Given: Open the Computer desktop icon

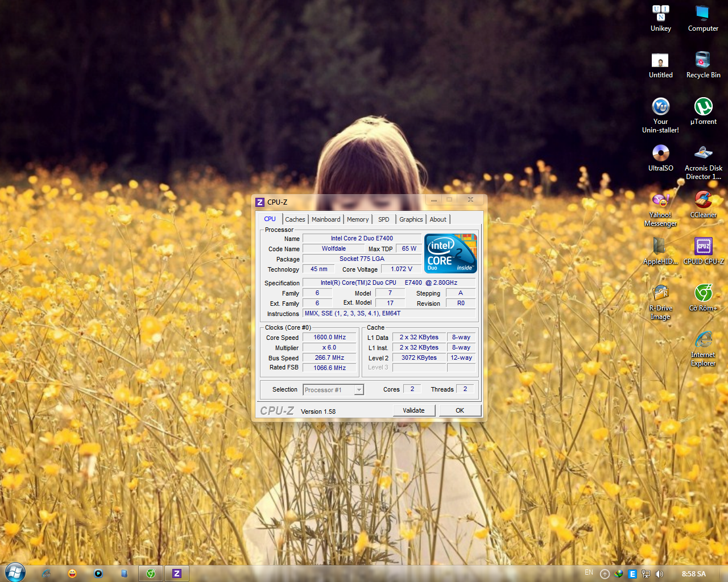Looking at the screenshot, I should click(x=703, y=18).
